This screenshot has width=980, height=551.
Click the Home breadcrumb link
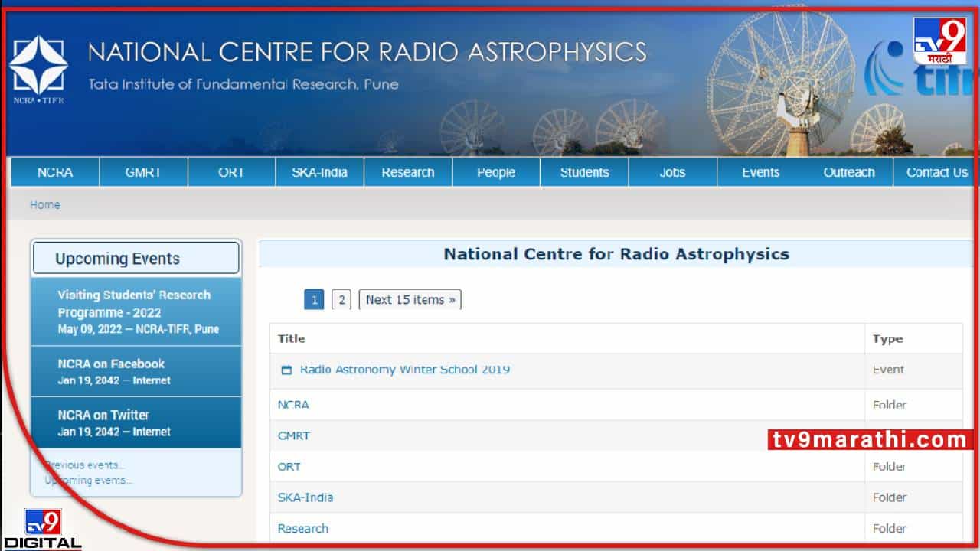click(x=45, y=204)
